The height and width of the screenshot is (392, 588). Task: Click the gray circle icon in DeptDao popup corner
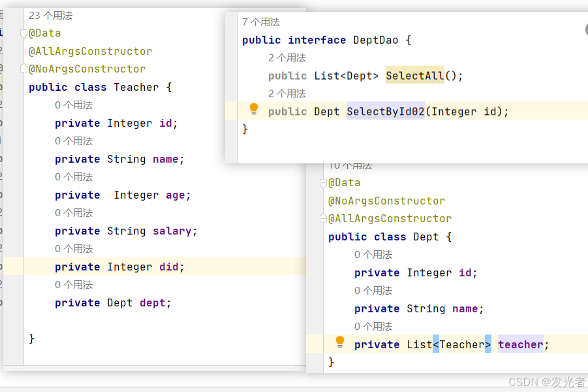point(584,29)
